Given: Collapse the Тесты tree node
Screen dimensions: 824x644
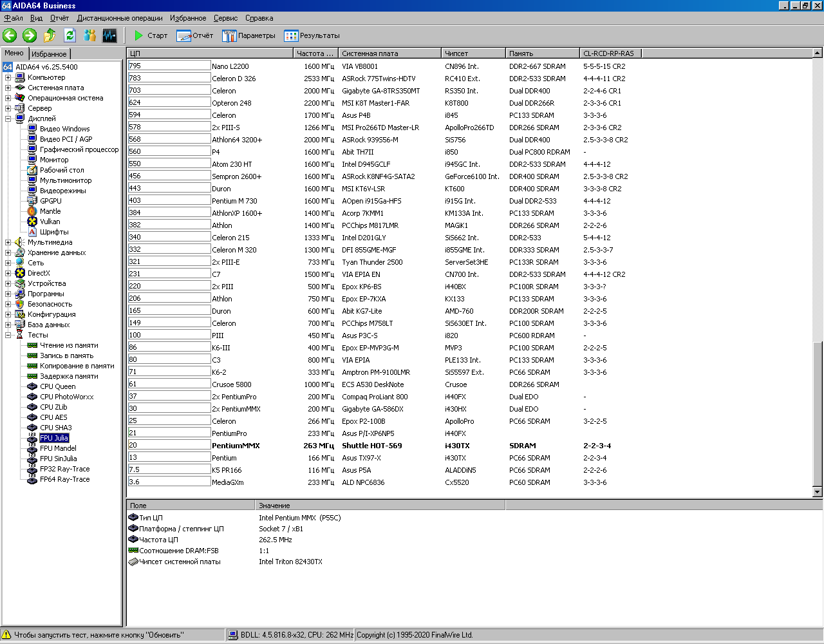Looking at the screenshot, I should click(x=8, y=335).
